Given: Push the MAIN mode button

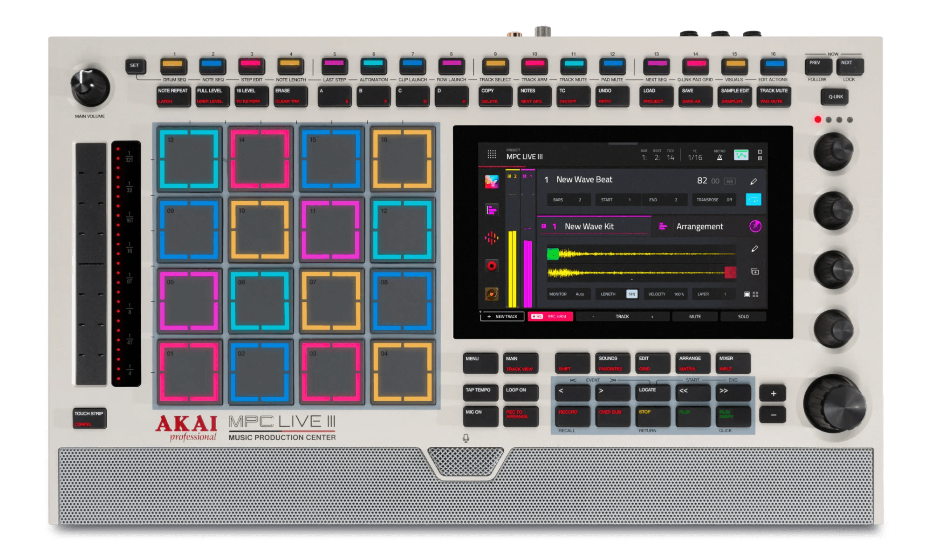Looking at the screenshot, I should pos(521,363).
